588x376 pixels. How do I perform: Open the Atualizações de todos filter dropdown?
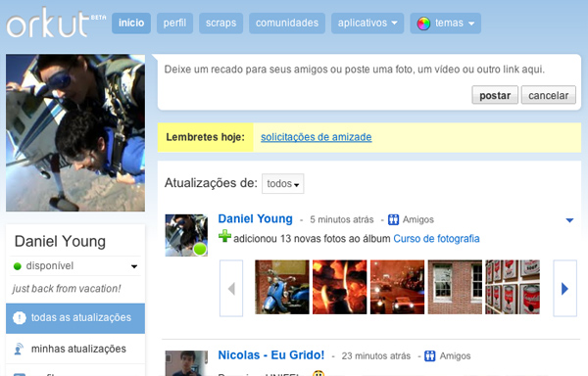click(x=283, y=183)
